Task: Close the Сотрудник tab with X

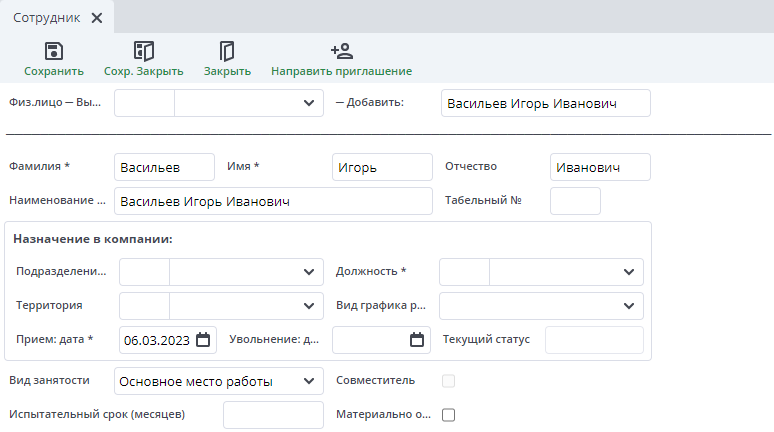Action: (x=96, y=18)
